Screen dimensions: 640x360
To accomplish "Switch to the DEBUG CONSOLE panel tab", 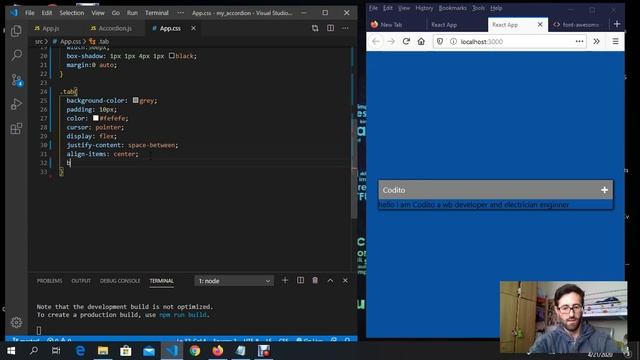I will point(120,281).
